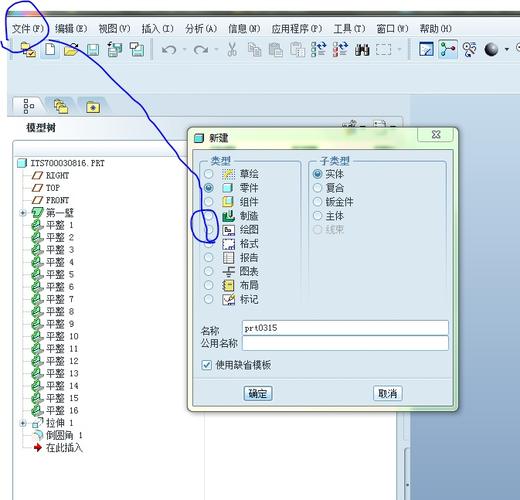Viewport: 520px width, 500px height.
Task: Click the Set working directory icon
Action: [x=27, y=50]
